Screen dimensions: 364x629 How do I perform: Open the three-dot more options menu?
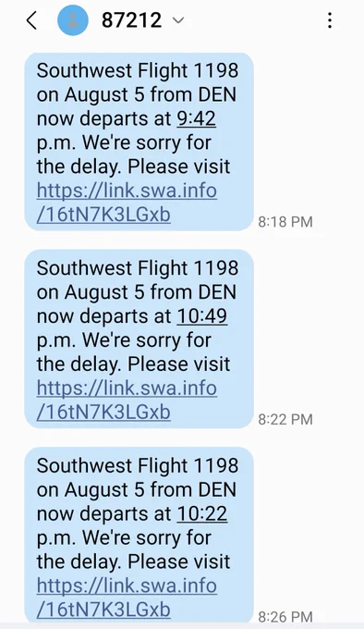tap(330, 20)
